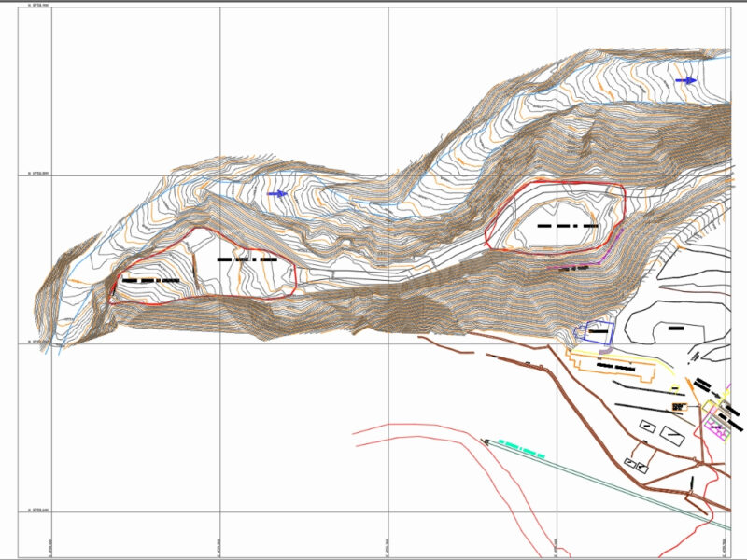Click the black label inside right closed contour
747x560 pixels.
click(x=676, y=328)
